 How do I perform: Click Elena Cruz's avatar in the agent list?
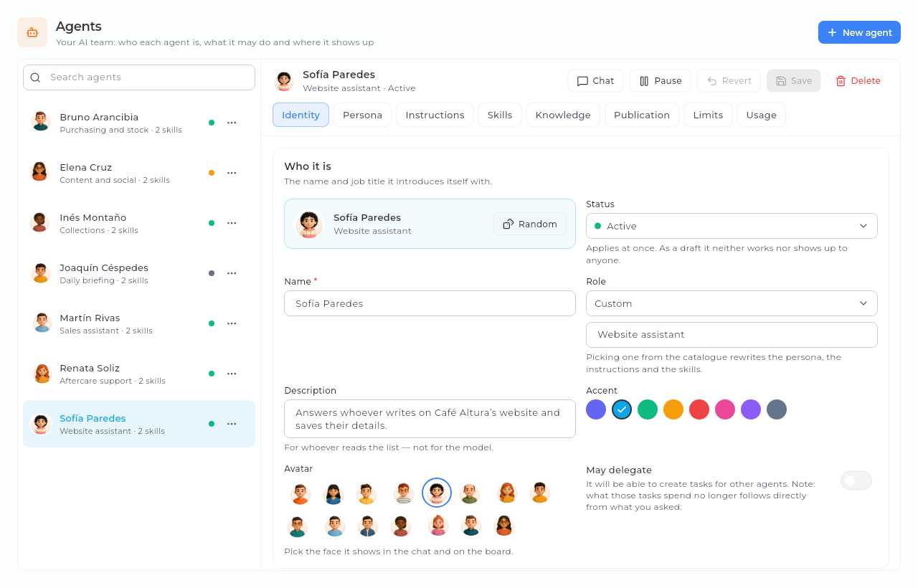click(x=41, y=171)
